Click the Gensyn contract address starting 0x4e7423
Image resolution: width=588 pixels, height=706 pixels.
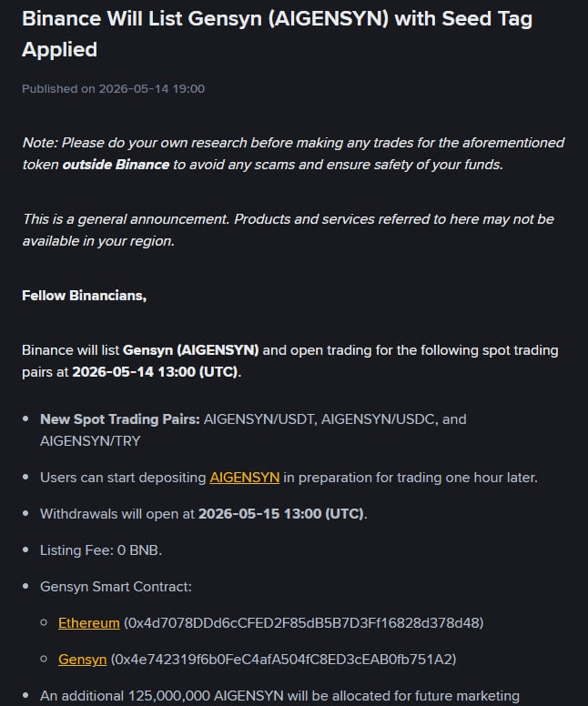point(283,660)
